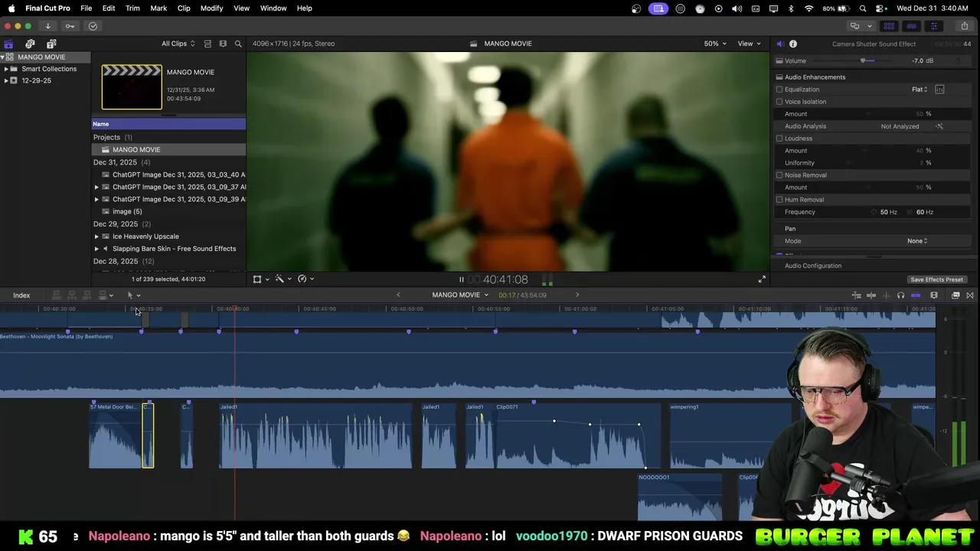
Task: Open the macOS Wi-Fi menu
Action: pos(808,8)
